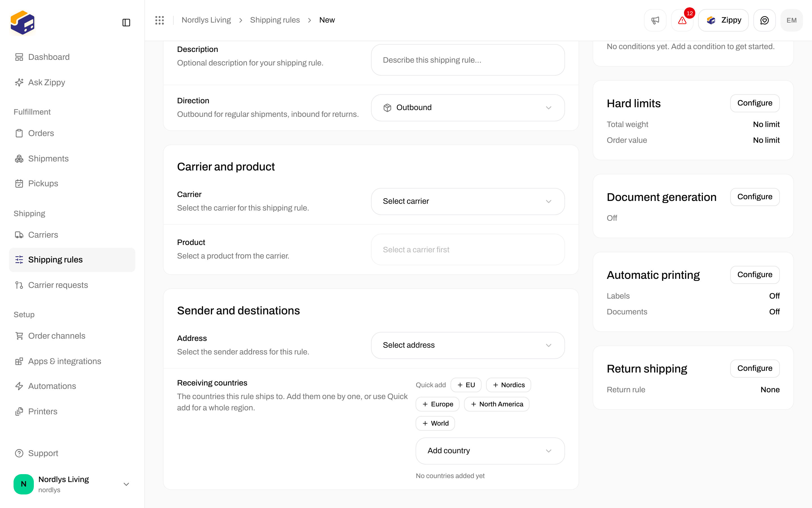Open Orders page

coord(72,133)
